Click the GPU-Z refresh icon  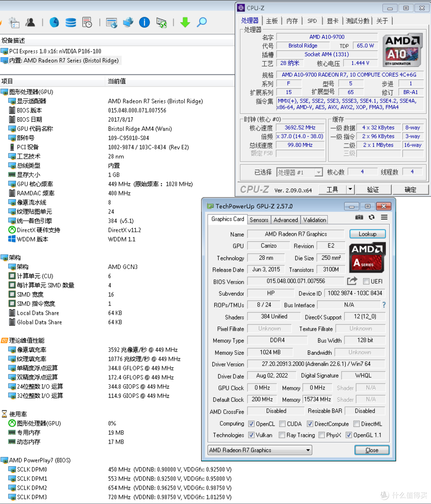click(x=372, y=217)
